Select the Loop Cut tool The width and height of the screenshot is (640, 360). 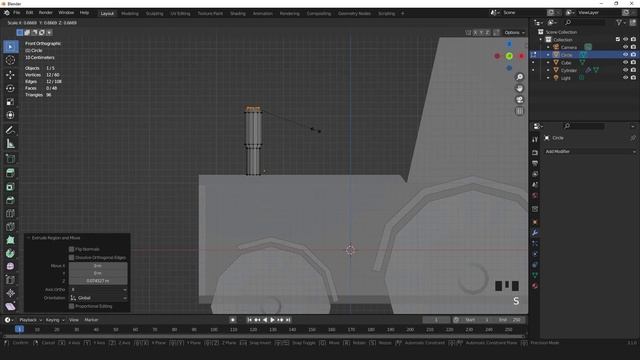pyautogui.click(x=10, y=213)
